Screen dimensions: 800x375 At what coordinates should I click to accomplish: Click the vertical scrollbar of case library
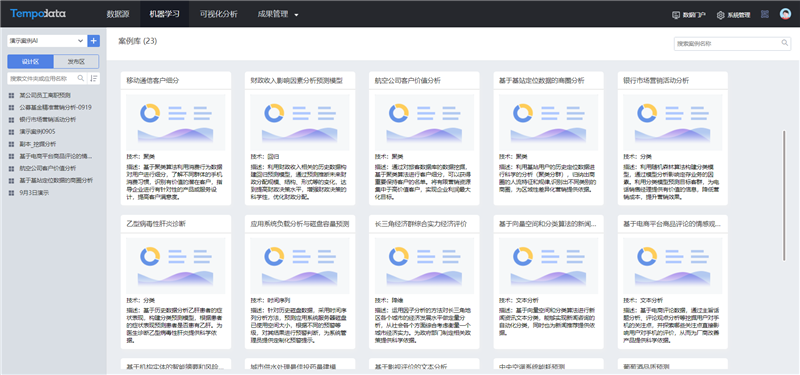pyautogui.click(x=784, y=196)
